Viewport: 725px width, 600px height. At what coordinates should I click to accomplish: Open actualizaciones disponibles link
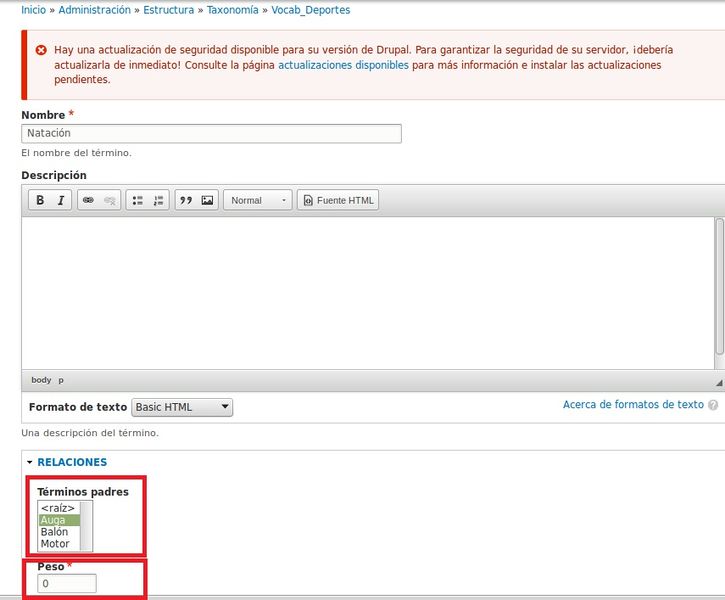[x=344, y=65]
